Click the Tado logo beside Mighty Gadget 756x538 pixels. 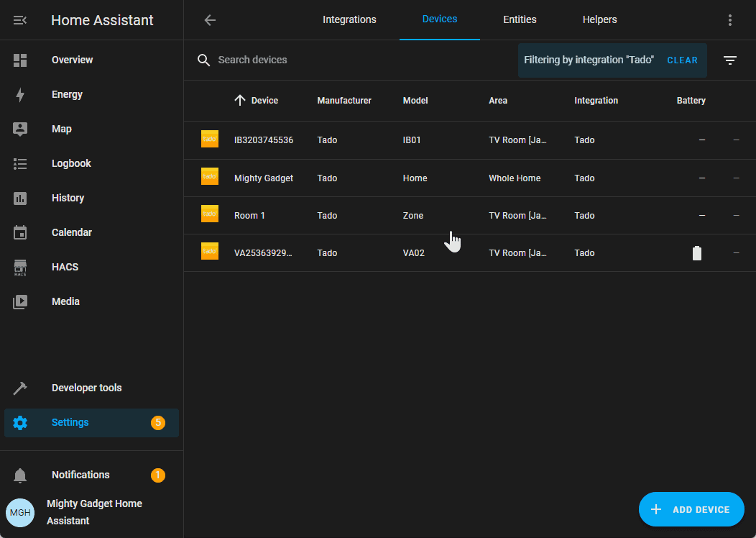tap(210, 178)
